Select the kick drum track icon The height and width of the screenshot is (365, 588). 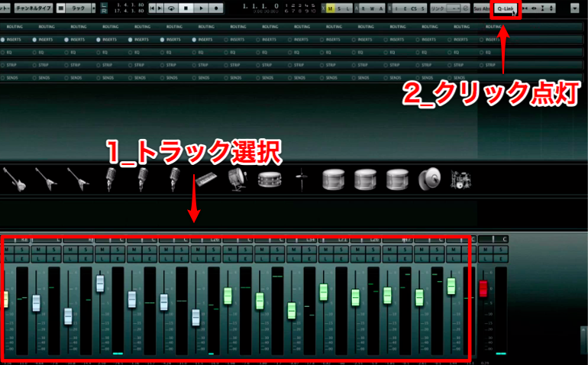point(237,179)
